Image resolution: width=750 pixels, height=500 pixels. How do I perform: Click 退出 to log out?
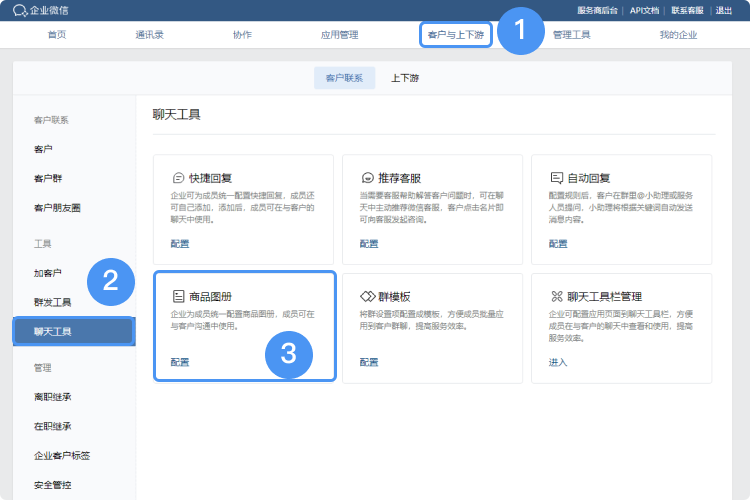click(724, 10)
